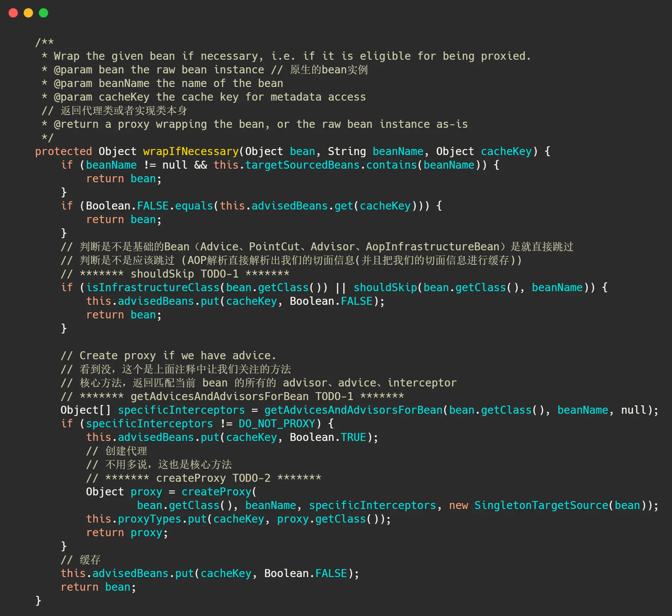Click '@param cacheKey' Javadoc line
Screen dimensions: 672x616
pos(204,97)
